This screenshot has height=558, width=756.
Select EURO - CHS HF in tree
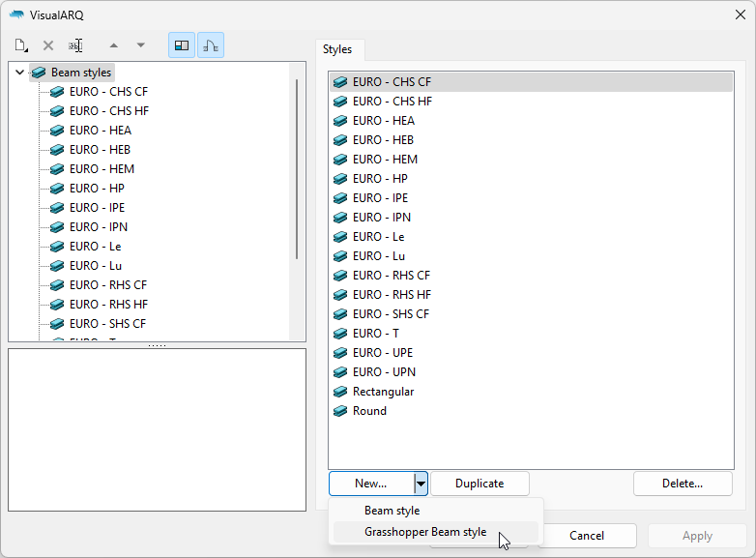click(x=109, y=111)
